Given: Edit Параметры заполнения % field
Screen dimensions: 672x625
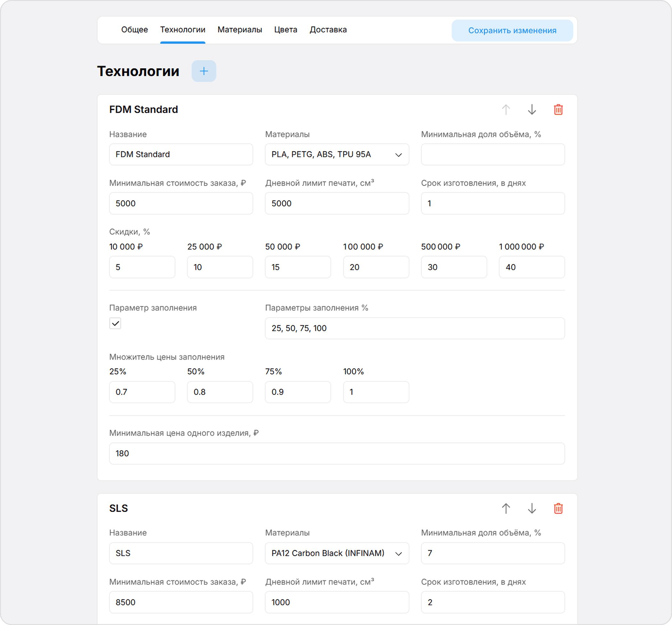Looking at the screenshot, I should pos(415,328).
